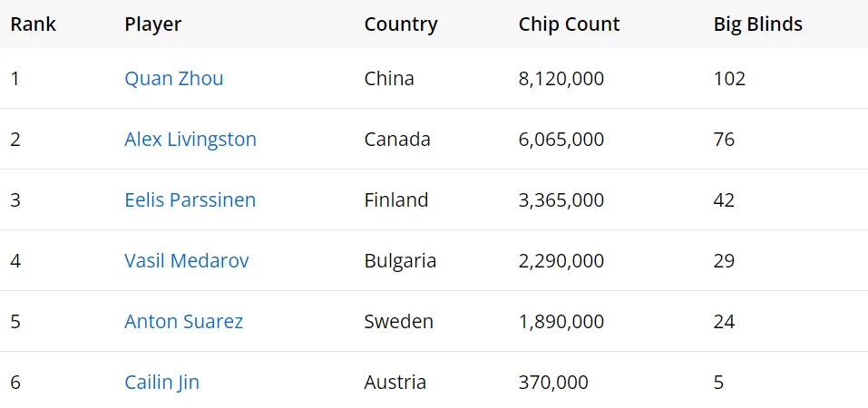This screenshot has height=408, width=868.
Task: Select the 8,120,000 chip count cell
Action: (561, 79)
